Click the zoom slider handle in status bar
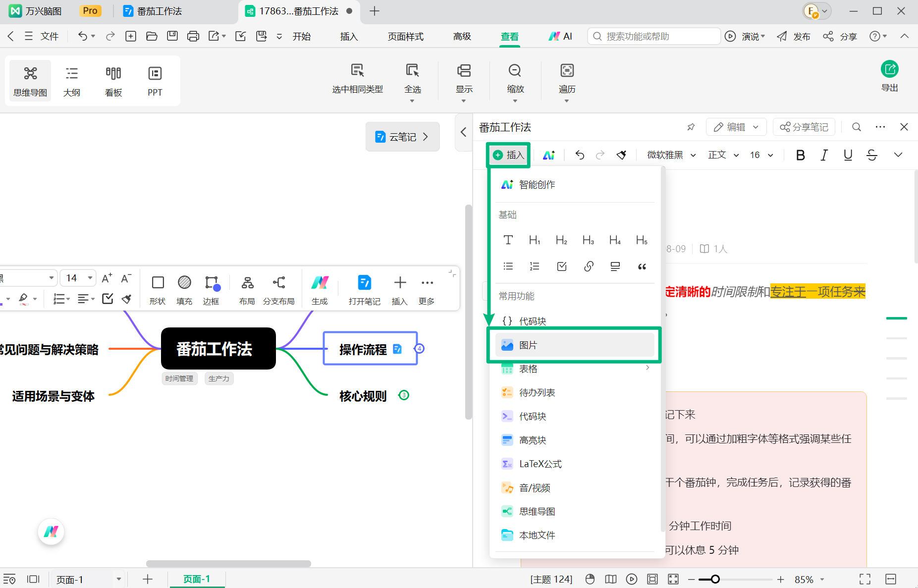Screen dimensions: 918x588 (x=715, y=579)
